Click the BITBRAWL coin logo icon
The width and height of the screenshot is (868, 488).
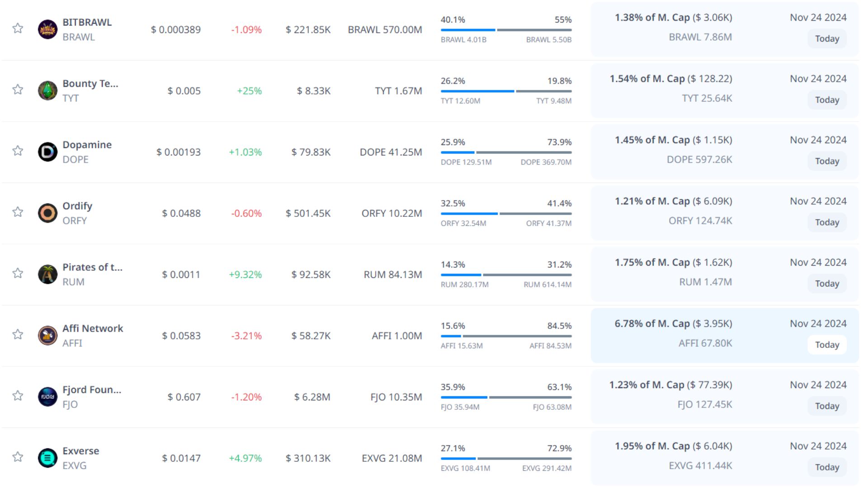47,29
